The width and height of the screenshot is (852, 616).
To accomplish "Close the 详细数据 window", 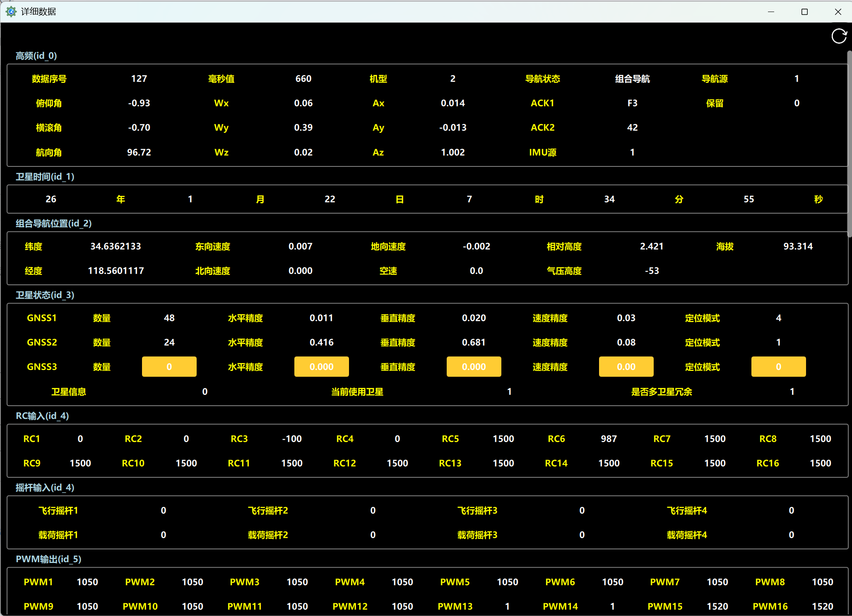I will (838, 12).
